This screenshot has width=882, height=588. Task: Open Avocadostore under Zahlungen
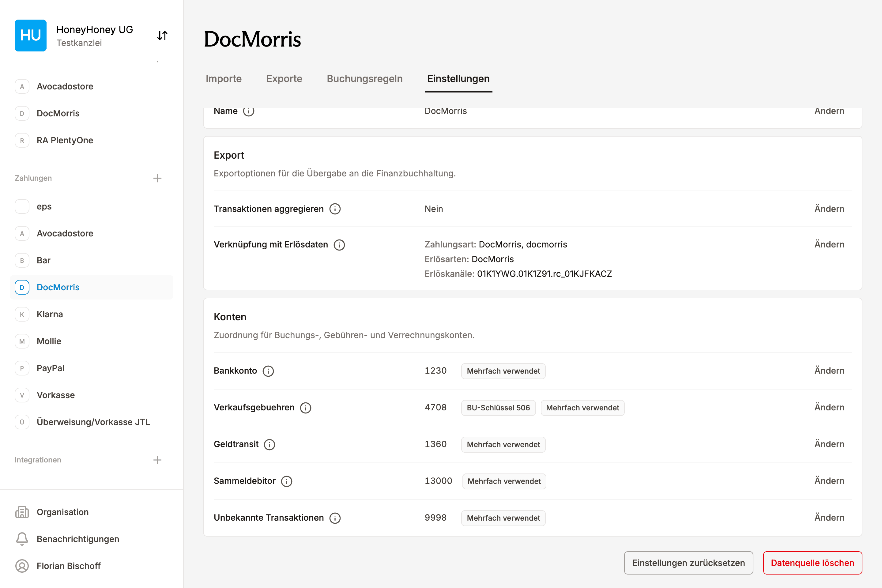pos(92,233)
